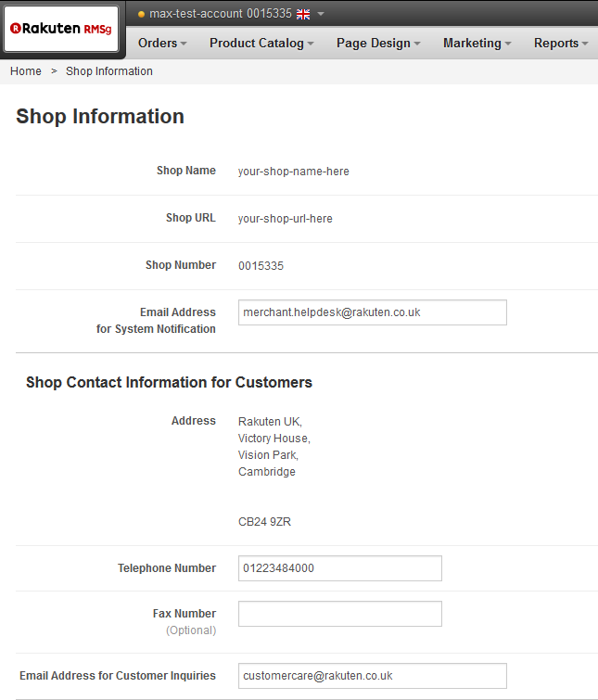This screenshot has width=598, height=700.
Task: Click the orange status dot
Action: (x=141, y=14)
